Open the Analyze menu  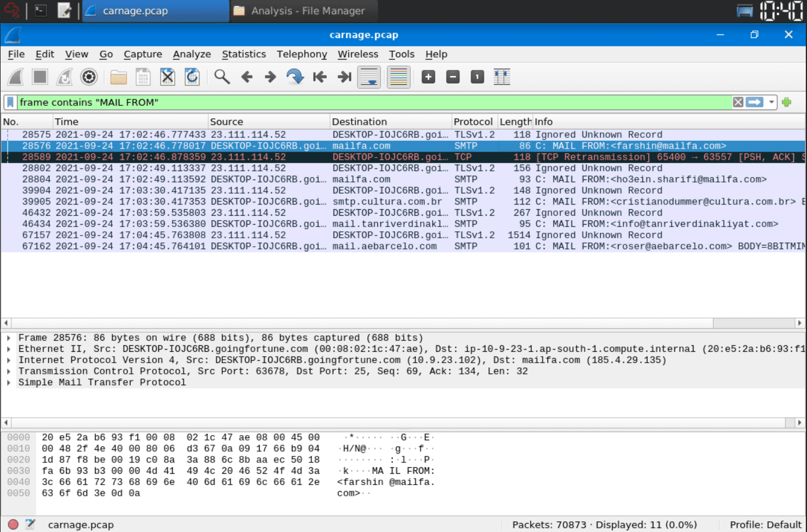point(192,54)
